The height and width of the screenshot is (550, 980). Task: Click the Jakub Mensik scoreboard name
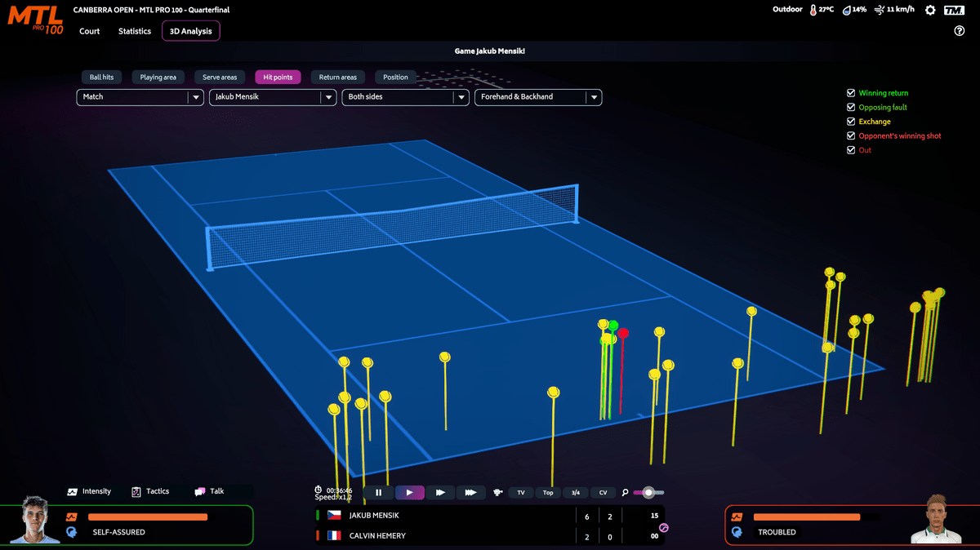374,515
